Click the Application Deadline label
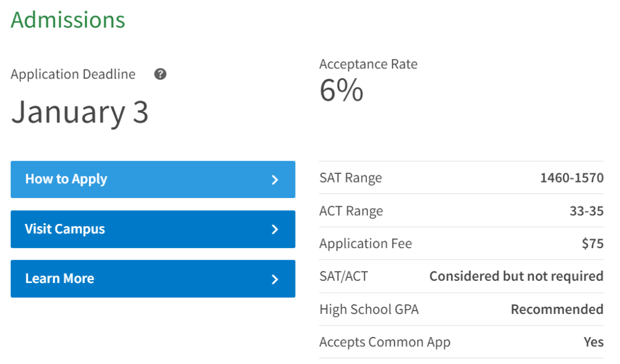The width and height of the screenshot is (620, 364). click(x=73, y=75)
